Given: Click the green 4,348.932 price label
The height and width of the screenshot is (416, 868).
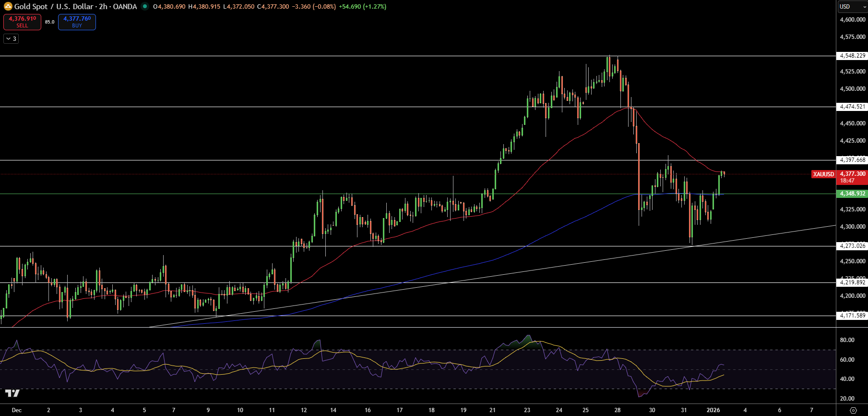Looking at the screenshot, I should point(852,194).
